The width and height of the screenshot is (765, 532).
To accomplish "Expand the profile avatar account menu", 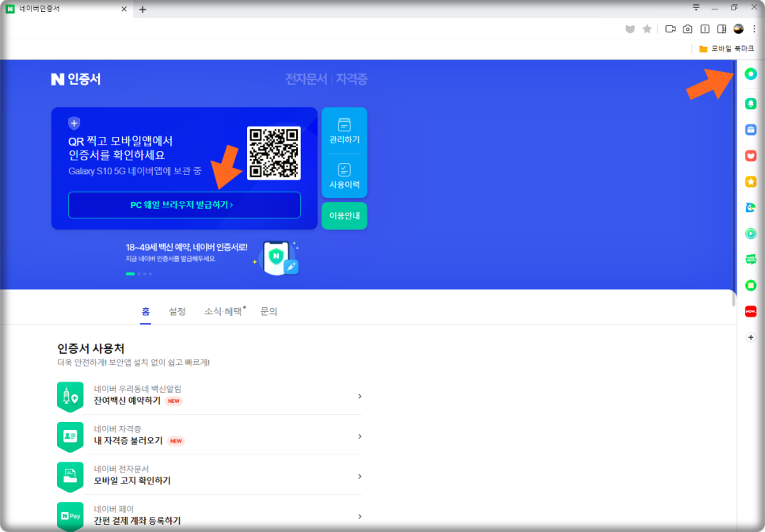I will tap(738, 28).
